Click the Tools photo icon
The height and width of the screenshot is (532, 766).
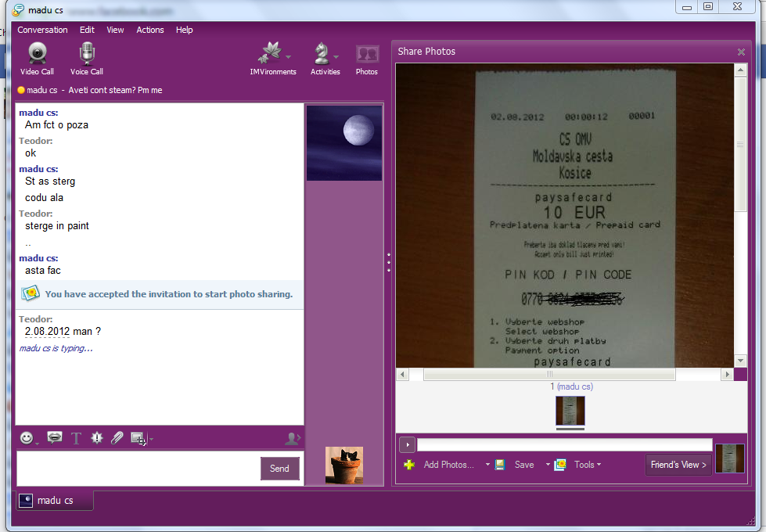(560, 465)
